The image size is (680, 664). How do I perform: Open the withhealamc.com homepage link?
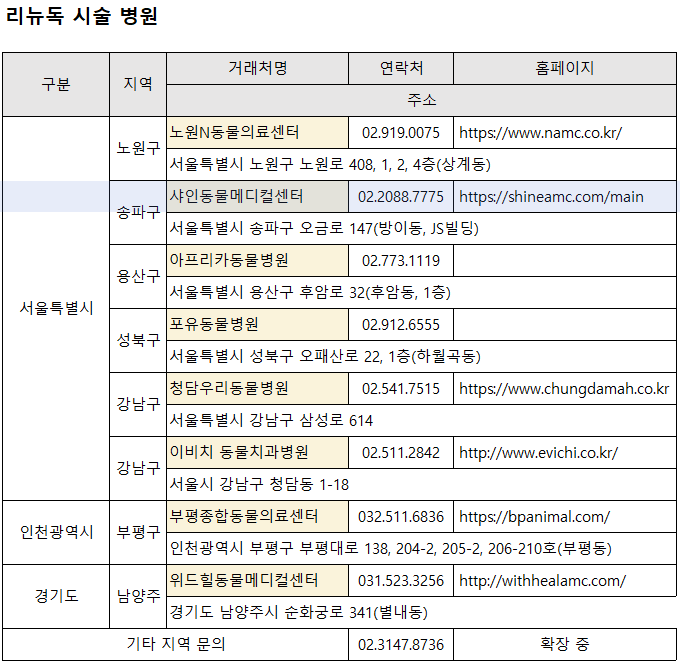pos(542,580)
